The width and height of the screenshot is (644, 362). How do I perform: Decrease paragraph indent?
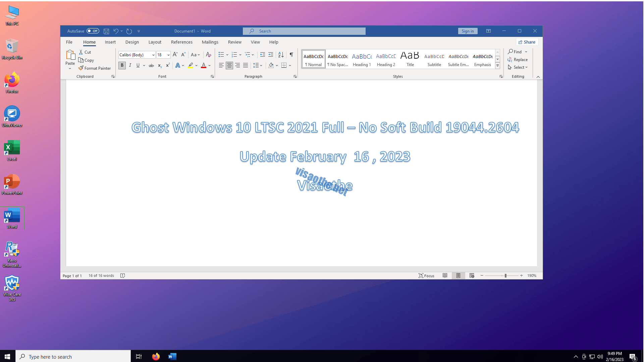pyautogui.click(x=263, y=55)
